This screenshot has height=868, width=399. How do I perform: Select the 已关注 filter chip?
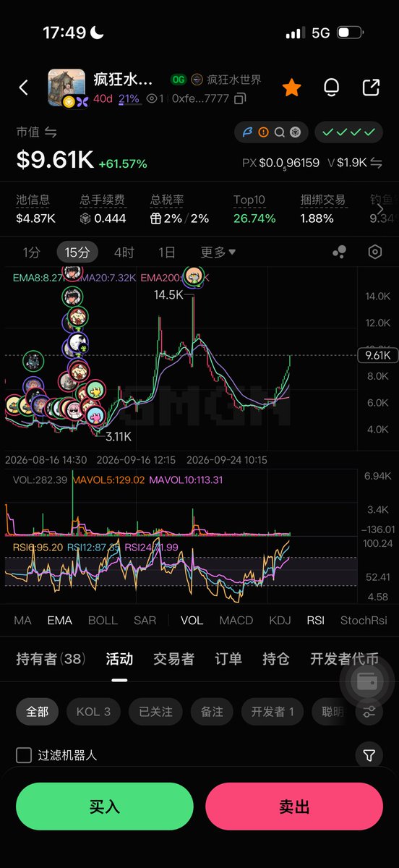156,712
